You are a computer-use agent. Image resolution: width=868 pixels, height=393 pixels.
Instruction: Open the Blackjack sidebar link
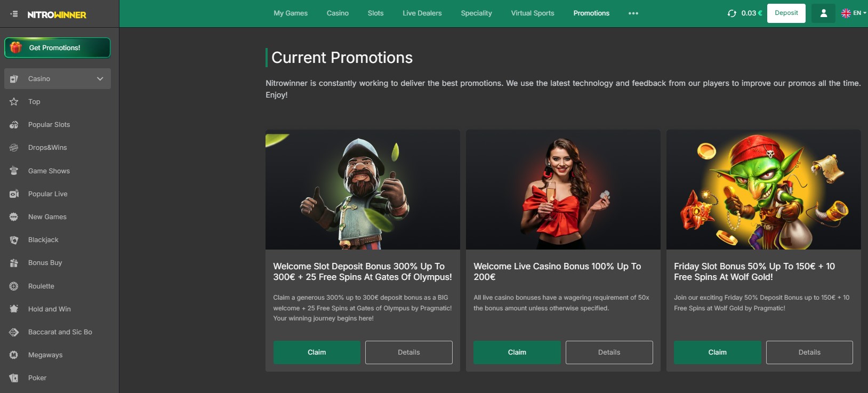43,240
